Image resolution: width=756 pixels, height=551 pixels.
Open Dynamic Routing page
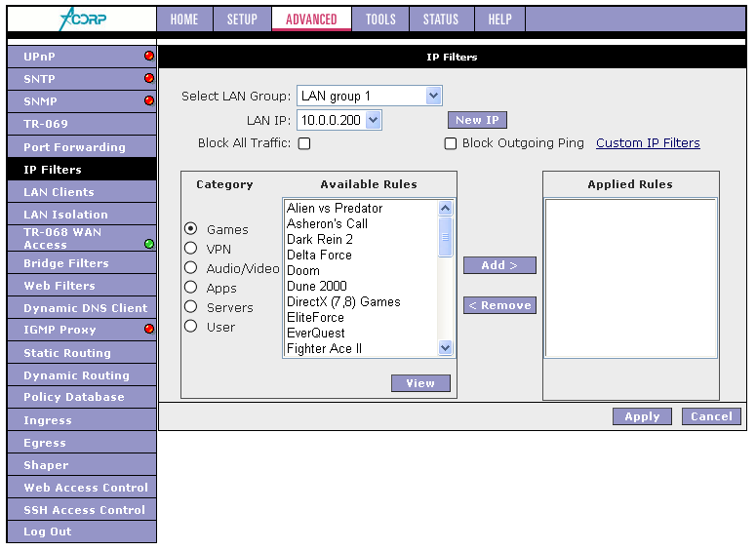82,374
